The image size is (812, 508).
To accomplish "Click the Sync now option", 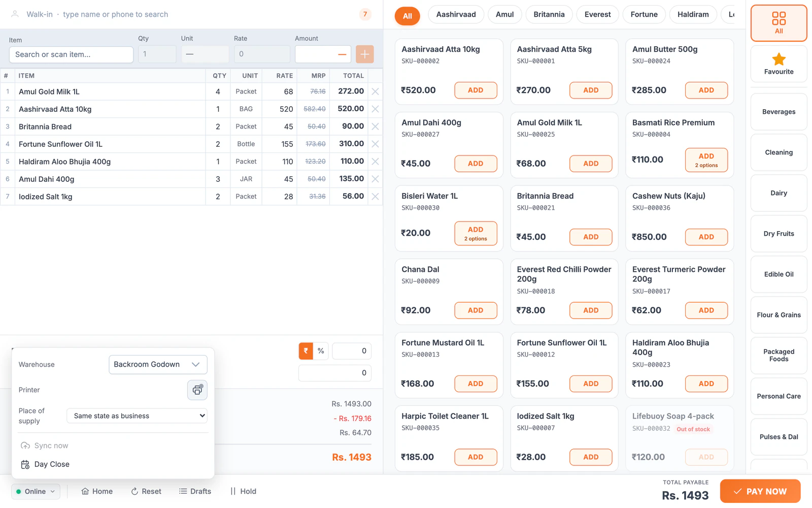I will coord(45,446).
